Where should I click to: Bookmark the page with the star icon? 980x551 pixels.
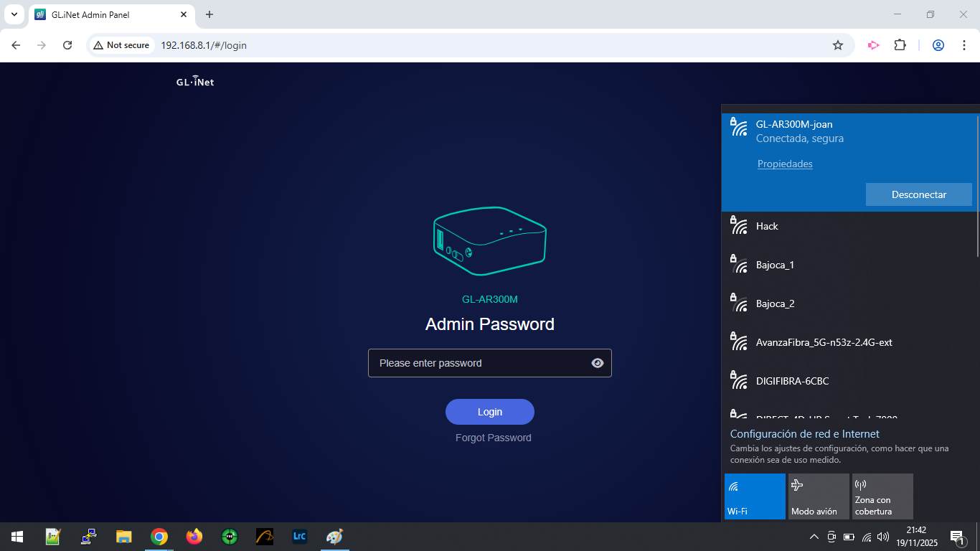(x=838, y=44)
